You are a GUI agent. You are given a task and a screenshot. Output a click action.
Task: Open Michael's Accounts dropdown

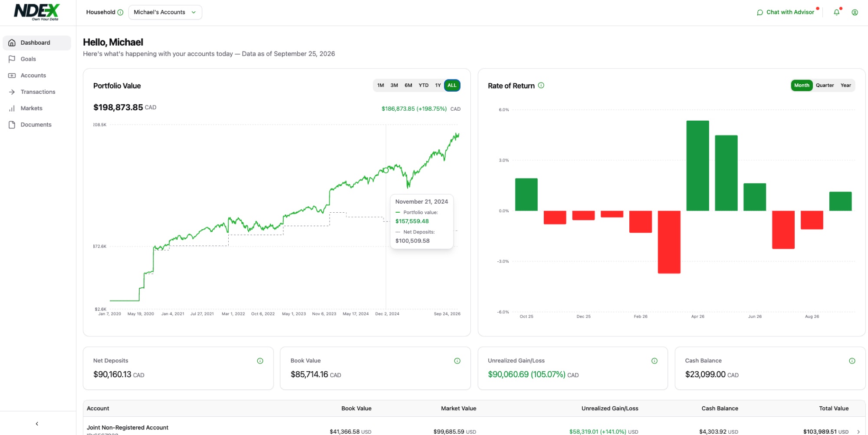coord(165,13)
